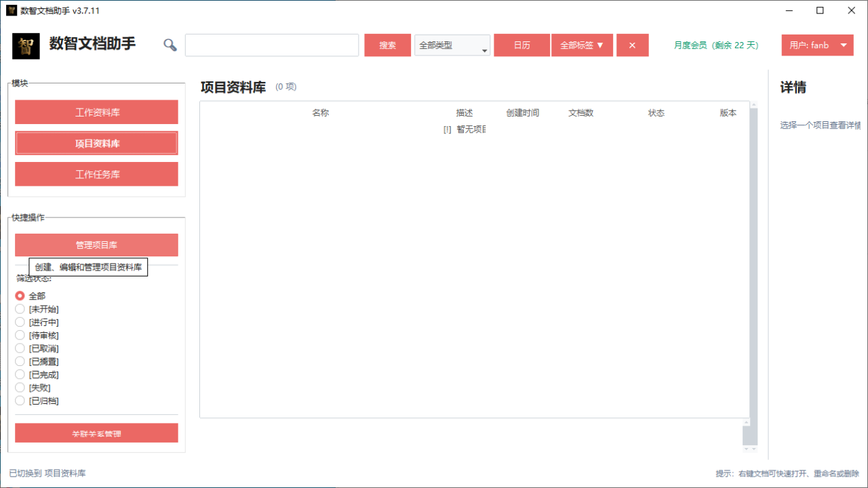
Task: Select the [已完成] status radio button
Action: pyautogui.click(x=20, y=375)
